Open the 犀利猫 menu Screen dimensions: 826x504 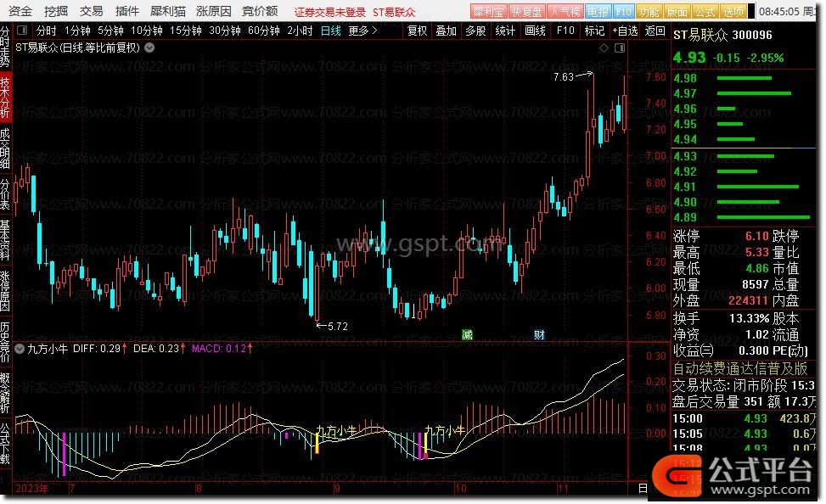[167, 11]
